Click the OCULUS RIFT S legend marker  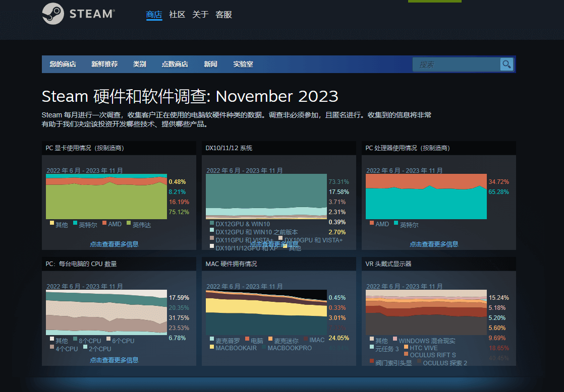pos(407,354)
